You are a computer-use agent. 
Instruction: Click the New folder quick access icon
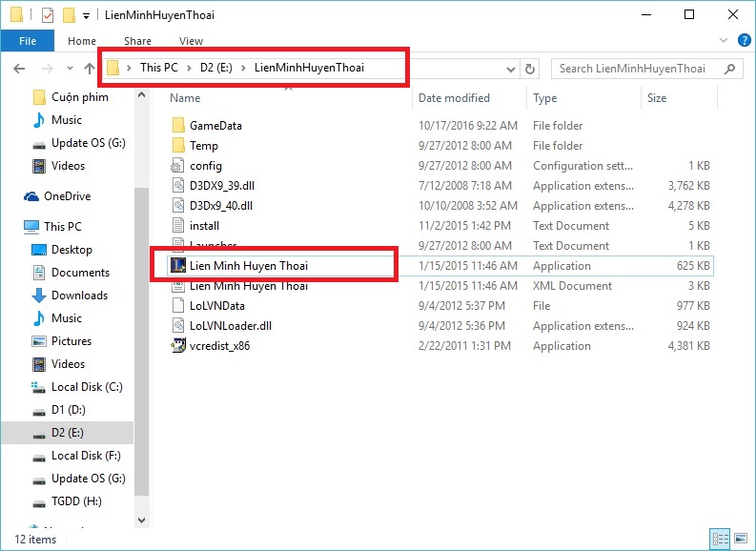(69, 15)
